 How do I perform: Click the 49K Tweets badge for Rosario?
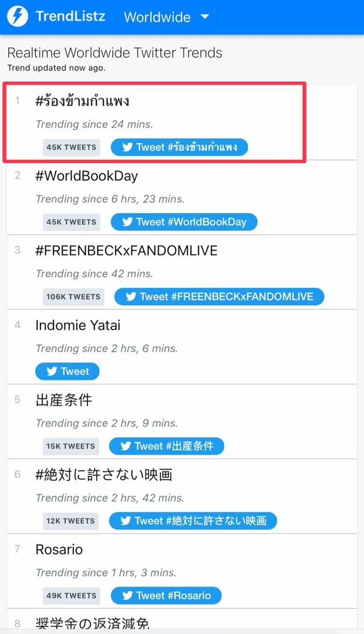71,595
